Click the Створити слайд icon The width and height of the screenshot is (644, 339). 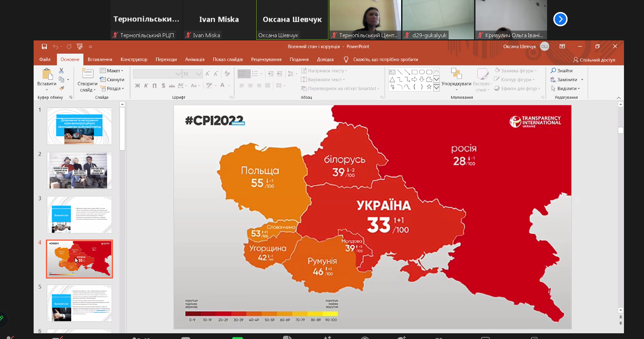tap(87, 73)
